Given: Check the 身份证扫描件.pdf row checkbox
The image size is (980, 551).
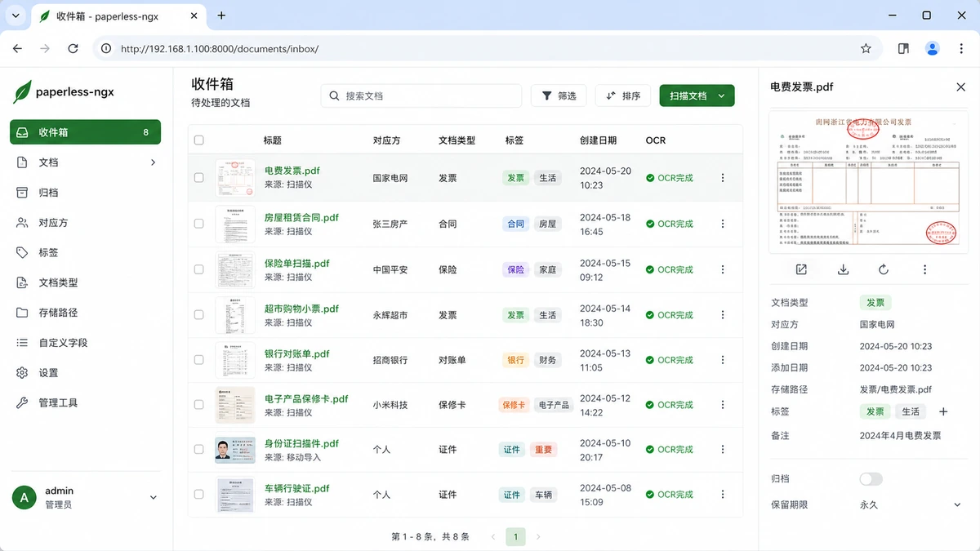Looking at the screenshot, I should (199, 450).
